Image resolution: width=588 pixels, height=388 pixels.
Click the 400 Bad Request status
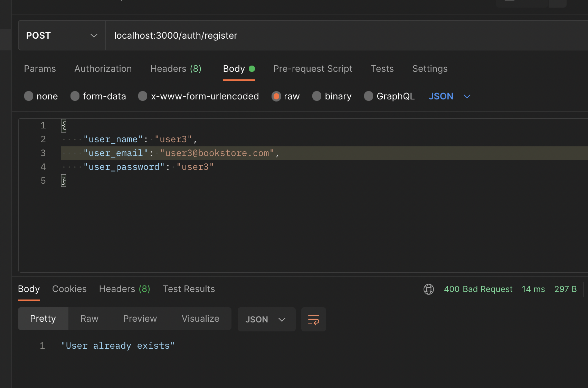tap(478, 289)
